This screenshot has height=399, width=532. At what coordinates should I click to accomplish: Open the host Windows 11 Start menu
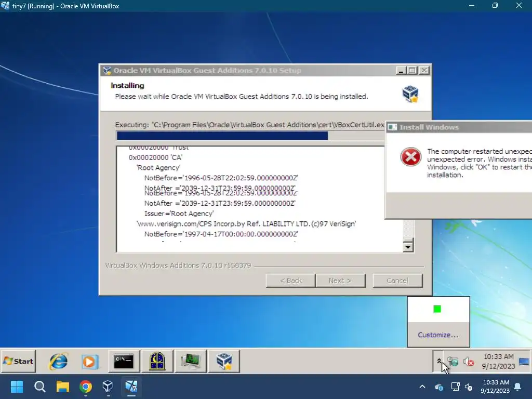(x=17, y=387)
